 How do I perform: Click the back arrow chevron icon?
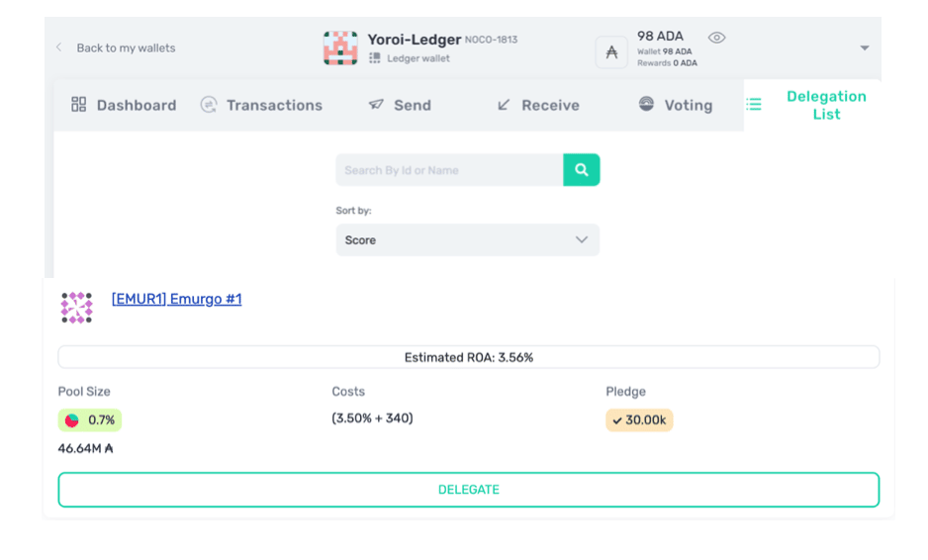click(x=59, y=47)
